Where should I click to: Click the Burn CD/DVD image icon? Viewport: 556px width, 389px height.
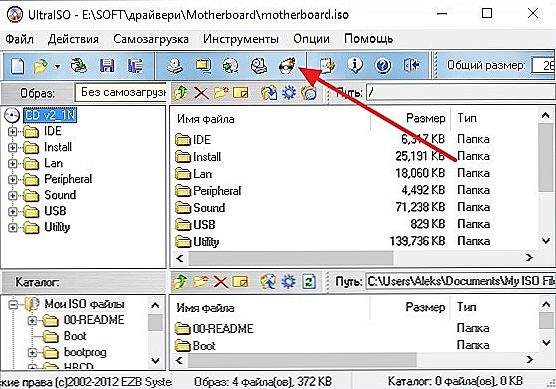287,66
